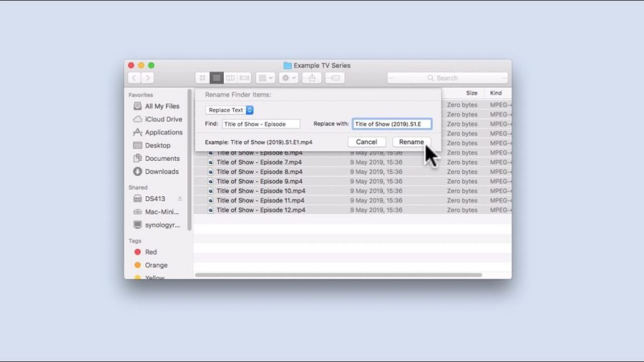
Task: Sort by Kind column header
Action: click(496, 93)
